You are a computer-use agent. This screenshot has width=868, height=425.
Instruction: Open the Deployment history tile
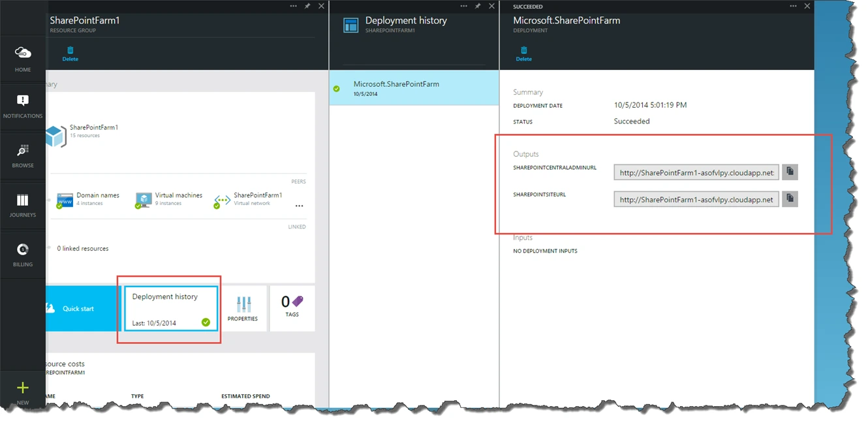tap(170, 308)
